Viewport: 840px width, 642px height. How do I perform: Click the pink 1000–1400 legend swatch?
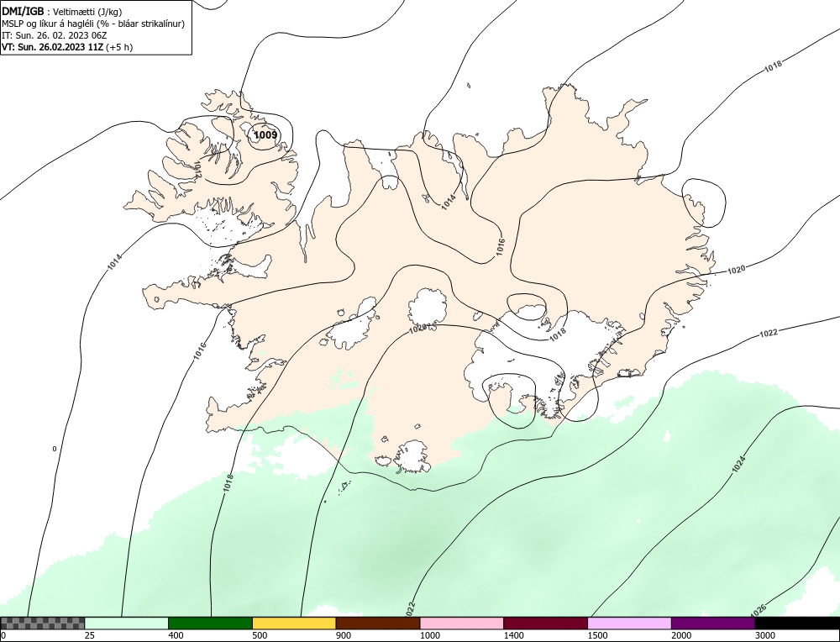tap(462, 624)
